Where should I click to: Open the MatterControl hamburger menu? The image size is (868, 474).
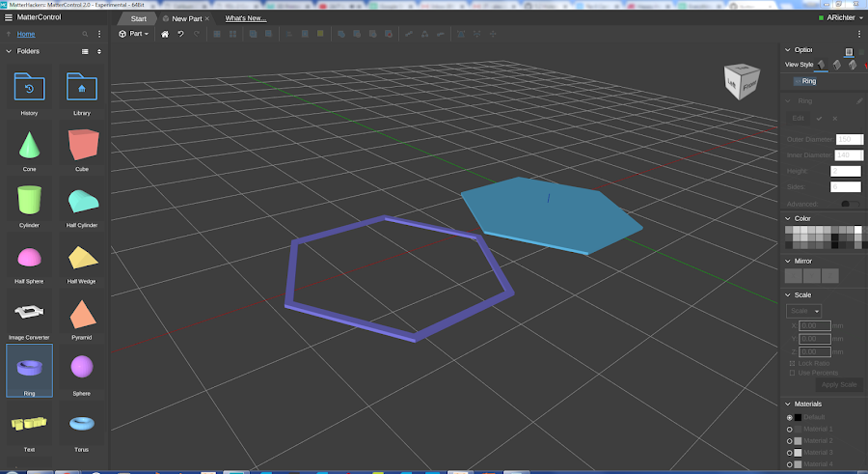coord(9,17)
